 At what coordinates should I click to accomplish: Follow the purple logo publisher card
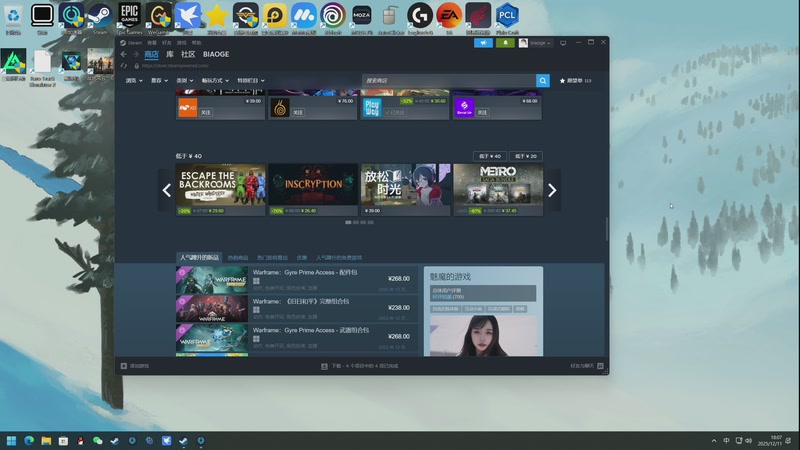tap(482, 112)
